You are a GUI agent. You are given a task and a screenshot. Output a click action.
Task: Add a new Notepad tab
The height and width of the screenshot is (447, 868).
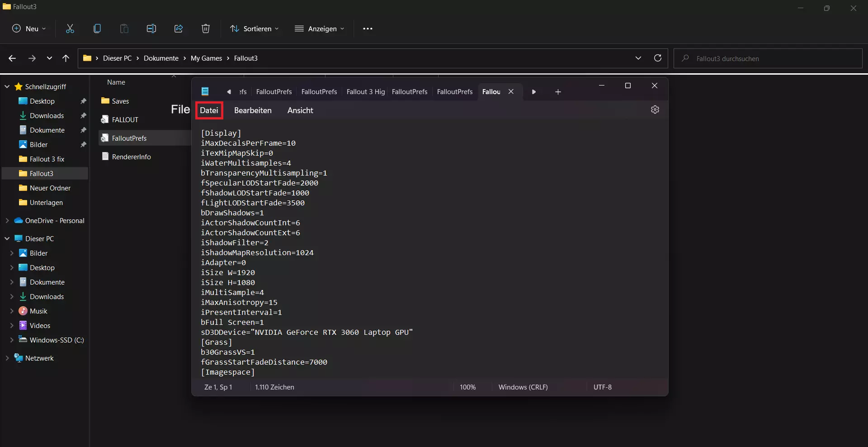coord(558,92)
